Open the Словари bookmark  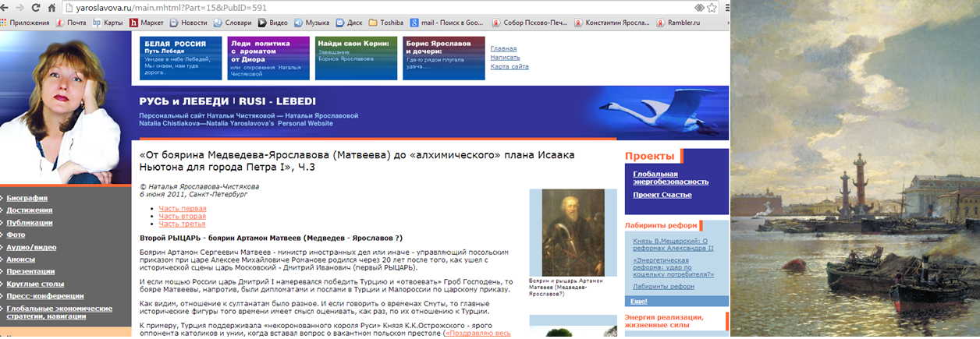coord(233,23)
